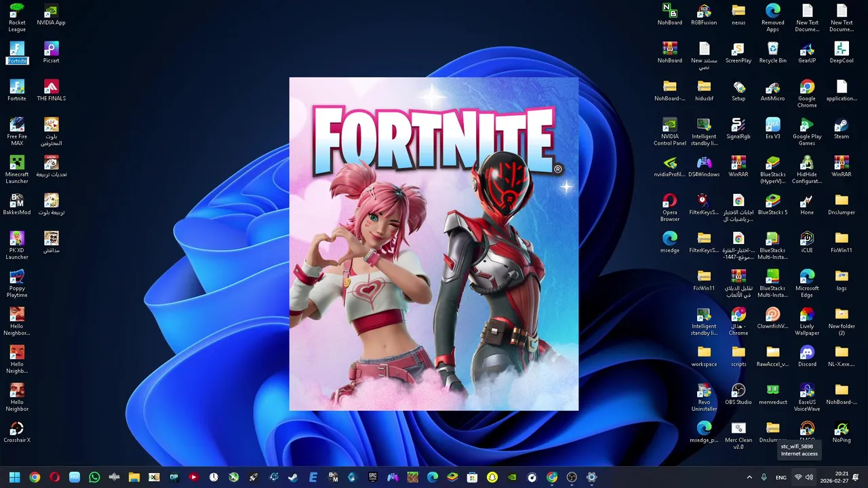This screenshot has width=868, height=488.
Task: Launch Picsart from the desktop
Action: pyautogui.click(x=51, y=52)
